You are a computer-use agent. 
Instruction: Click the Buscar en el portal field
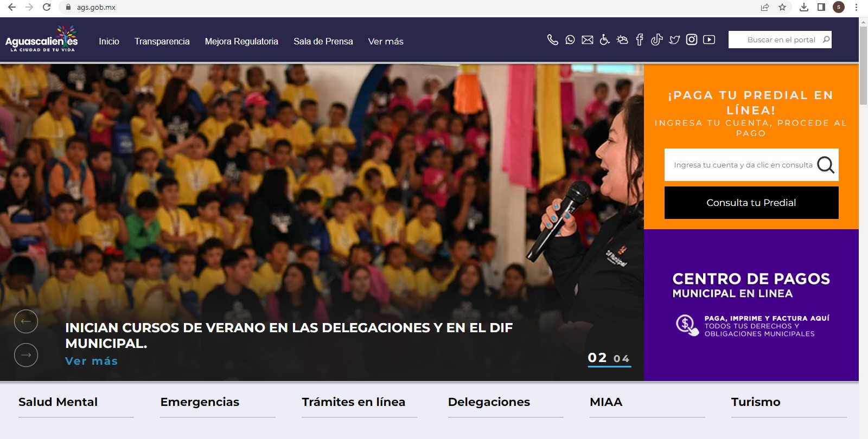[x=775, y=40]
